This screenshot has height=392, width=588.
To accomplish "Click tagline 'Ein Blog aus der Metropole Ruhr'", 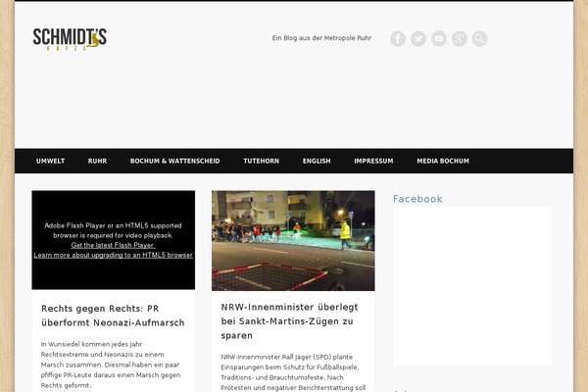I will coord(321,38).
